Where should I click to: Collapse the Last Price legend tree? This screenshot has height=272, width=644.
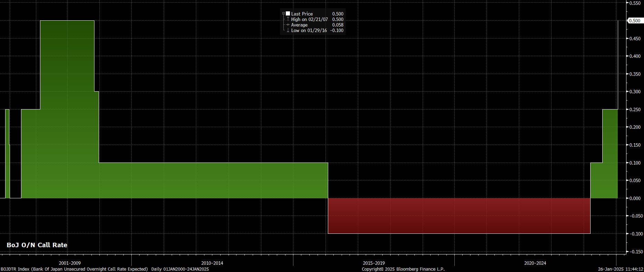pyautogui.click(x=283, y=14)
